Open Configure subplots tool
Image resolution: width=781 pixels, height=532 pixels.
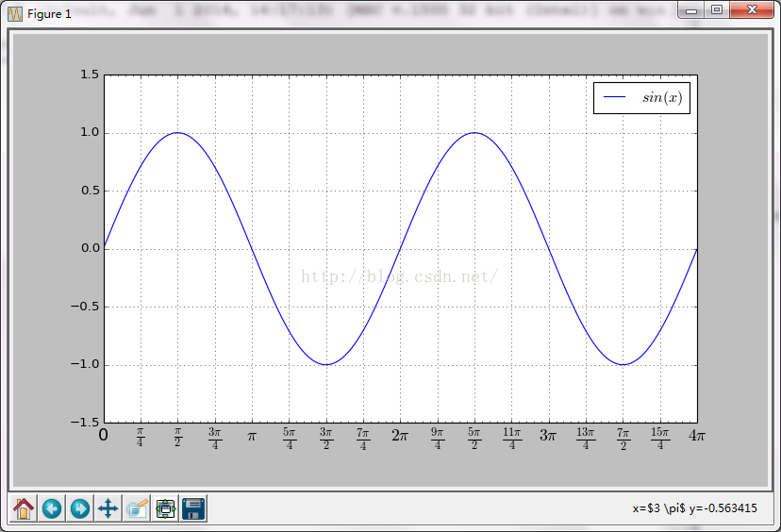pyautogui.click(x=165, y=508)
